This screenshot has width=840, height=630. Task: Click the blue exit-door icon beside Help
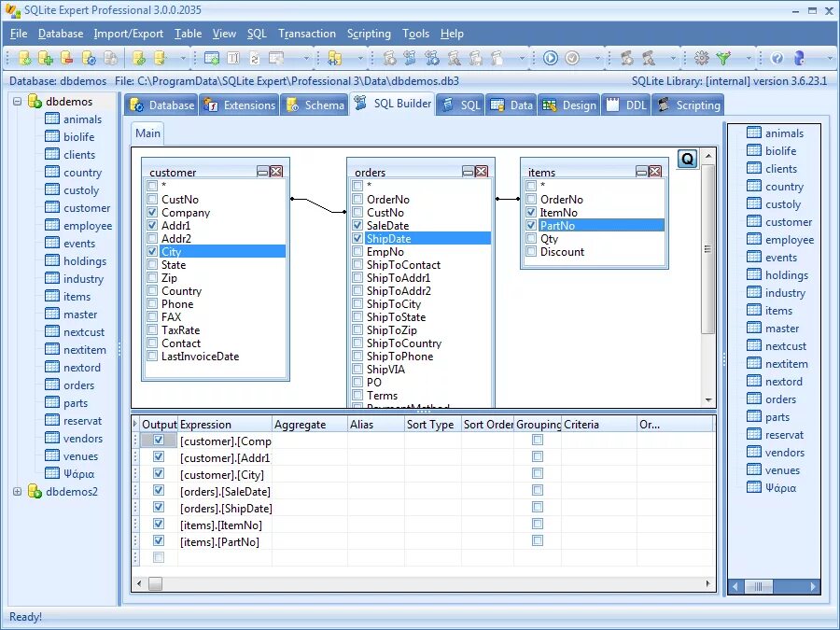pyautogui.click(x=799, y=58)
